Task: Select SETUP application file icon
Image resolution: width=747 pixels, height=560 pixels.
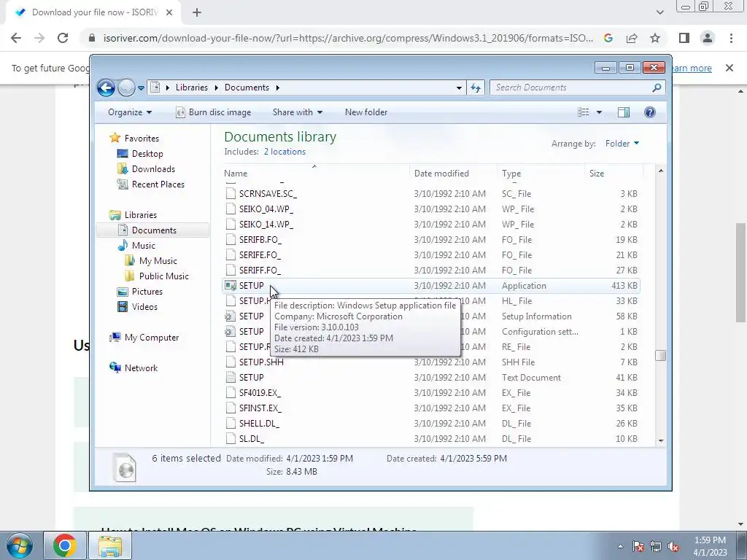Action: (231, 286)
